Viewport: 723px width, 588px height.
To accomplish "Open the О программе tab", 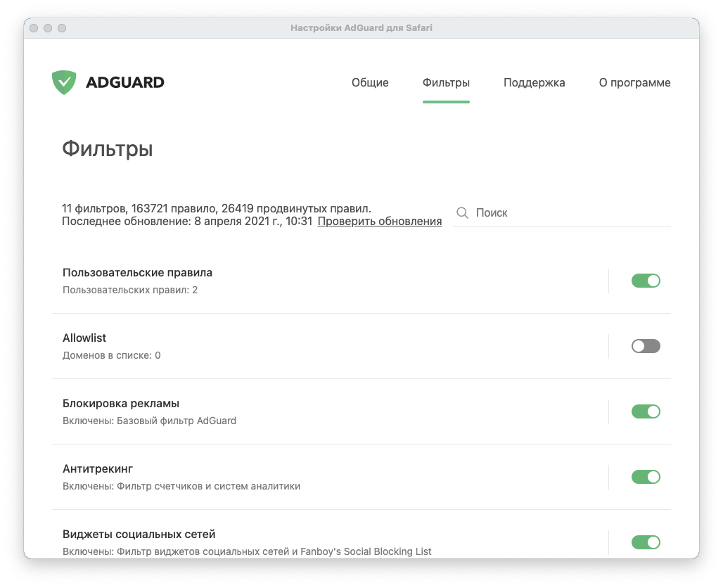I will [x=634, y=82].
